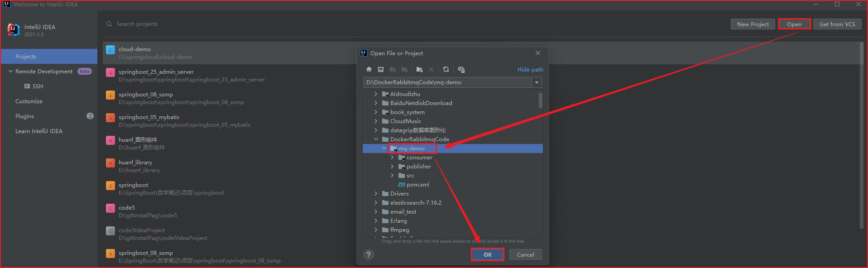
Task: Click the path input field
Action: 447,82
